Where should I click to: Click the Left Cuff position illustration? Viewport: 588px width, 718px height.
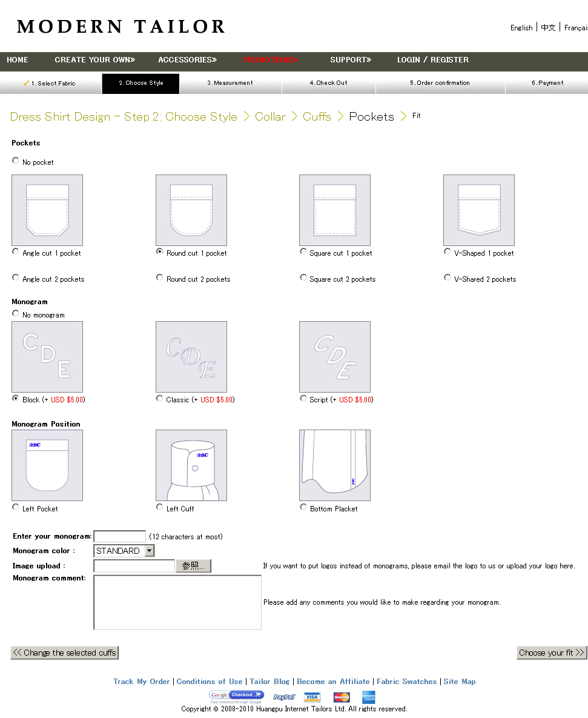191,465
